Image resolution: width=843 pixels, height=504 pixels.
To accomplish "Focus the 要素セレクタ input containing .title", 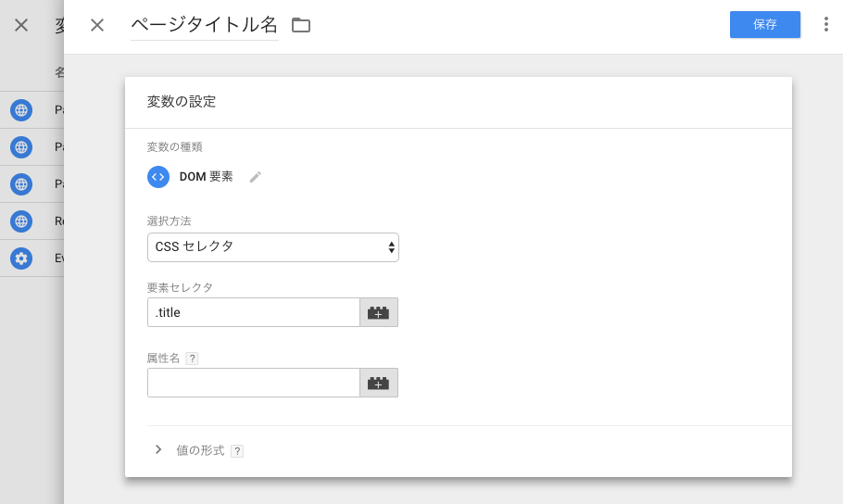I will pos(254,312).
